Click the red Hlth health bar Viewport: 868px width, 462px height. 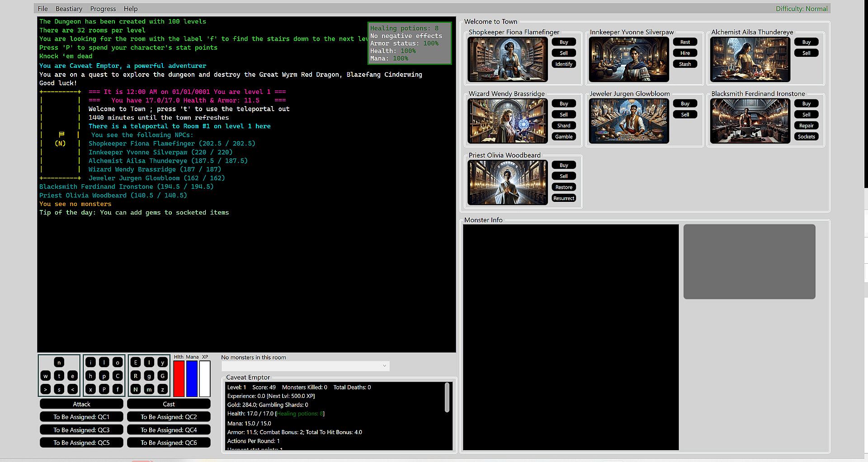click(179, 378)
